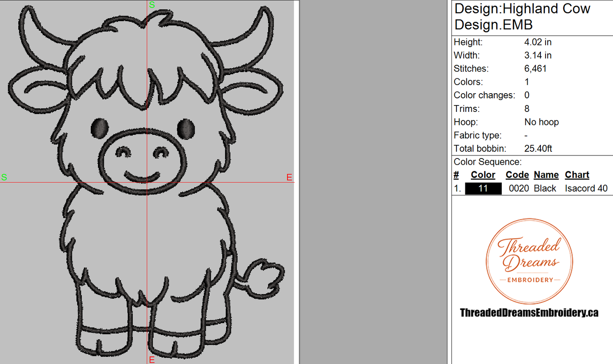Viewport: 613px width, 364px height.
Task: Click the green S marker at left edge
Action: [x=4, y=177]
